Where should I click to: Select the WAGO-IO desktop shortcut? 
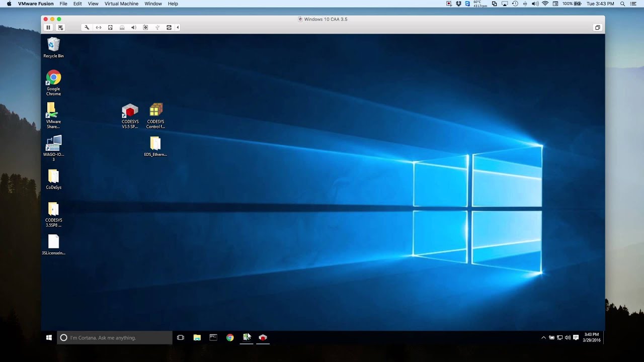click(x=53, y=148)
